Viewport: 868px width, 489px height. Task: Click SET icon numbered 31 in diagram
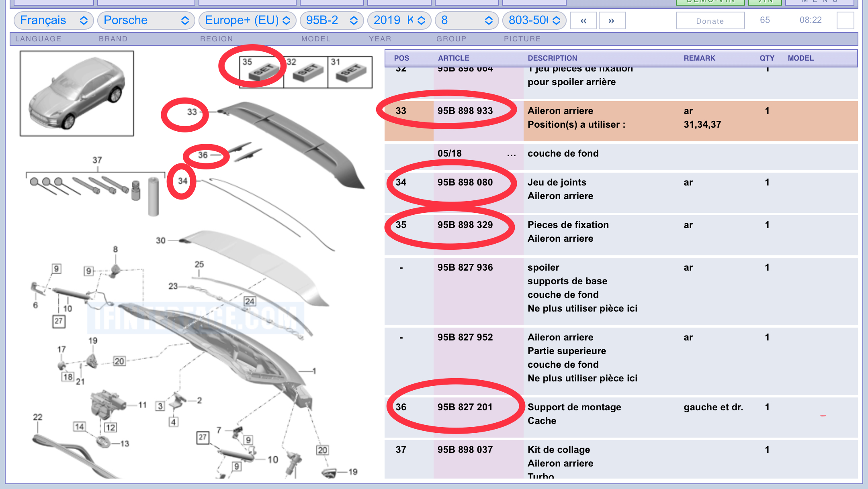point(350,72)
